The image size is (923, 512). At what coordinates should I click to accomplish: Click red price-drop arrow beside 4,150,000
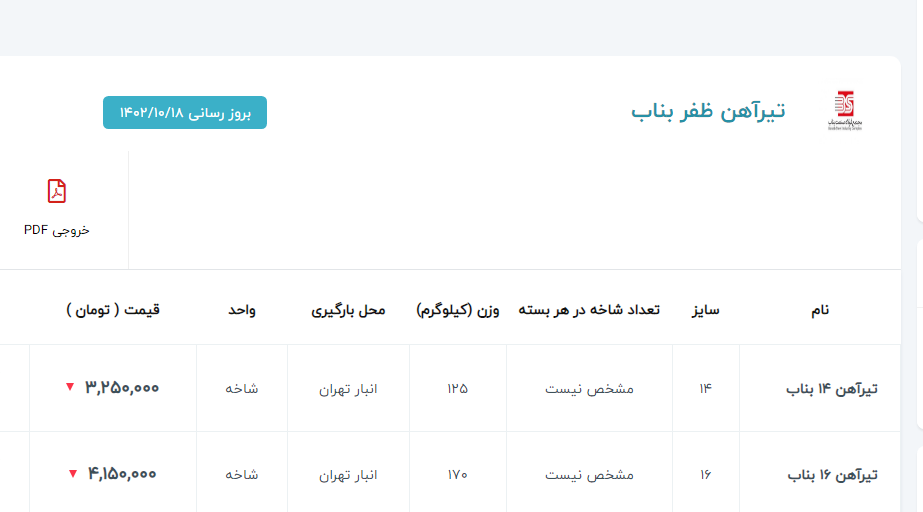[72, 474]
